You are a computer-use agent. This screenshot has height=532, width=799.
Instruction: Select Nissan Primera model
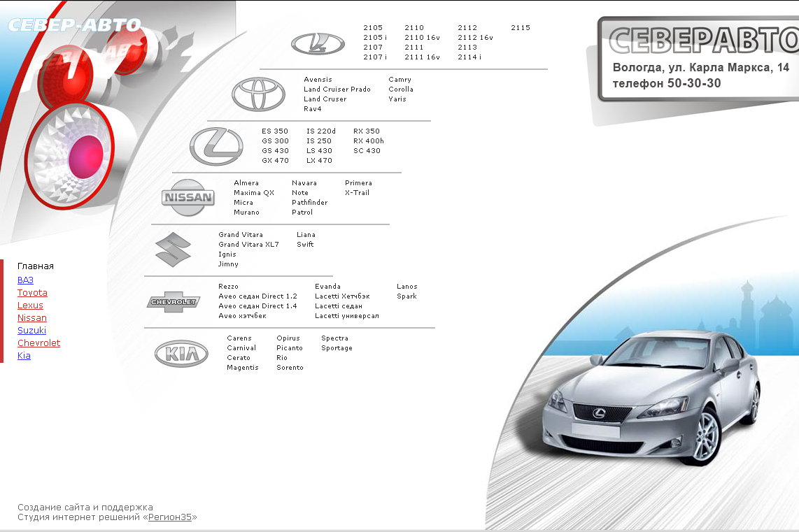pyautogui.click(x=358, y=182)
